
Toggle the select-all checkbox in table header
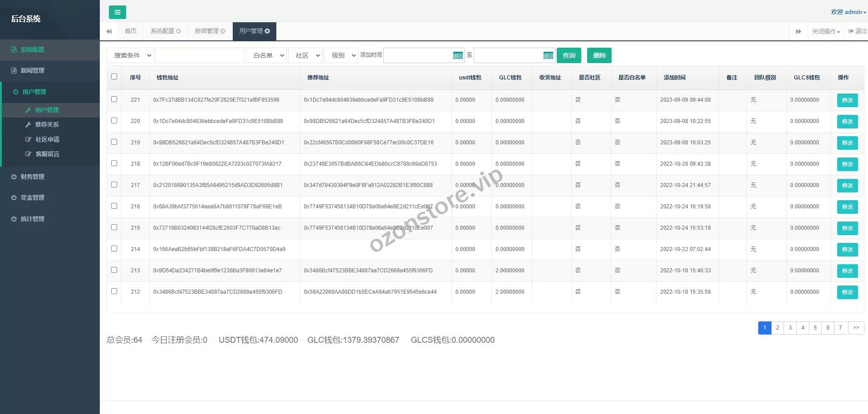point(114,77)
